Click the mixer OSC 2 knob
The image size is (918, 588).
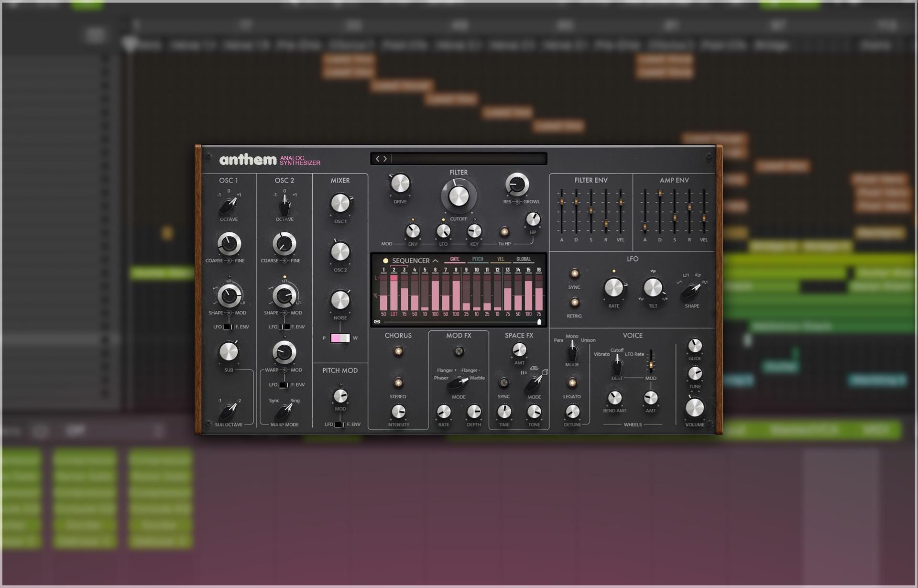point(340,252)
